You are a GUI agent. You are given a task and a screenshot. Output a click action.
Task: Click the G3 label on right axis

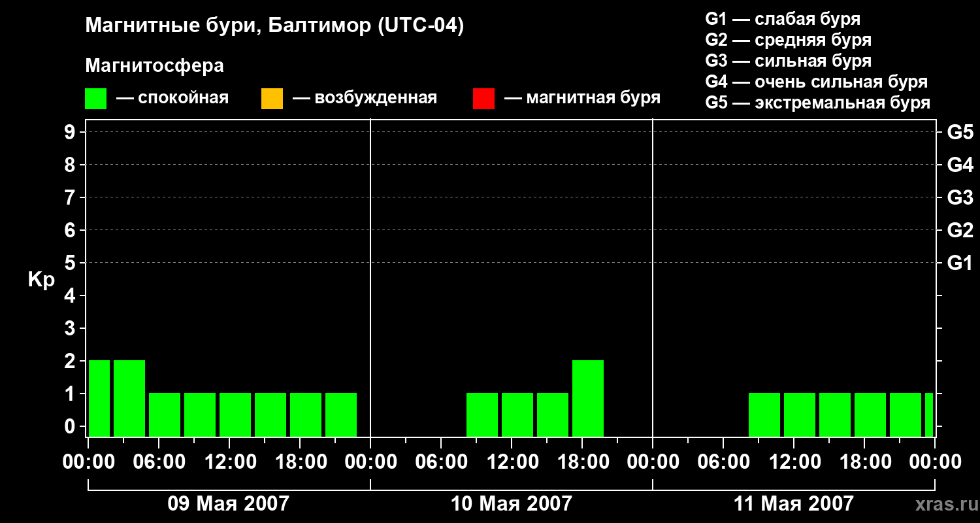[960, 197]
